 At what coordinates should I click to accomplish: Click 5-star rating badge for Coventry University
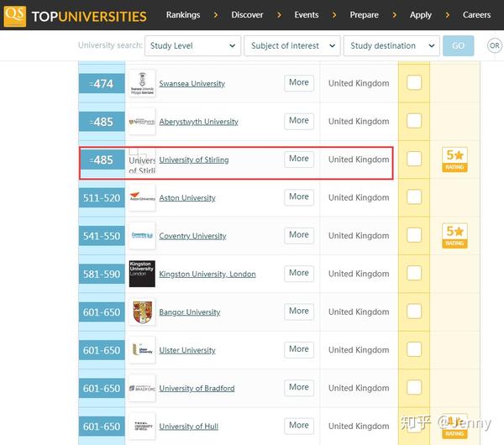point(454,235)
